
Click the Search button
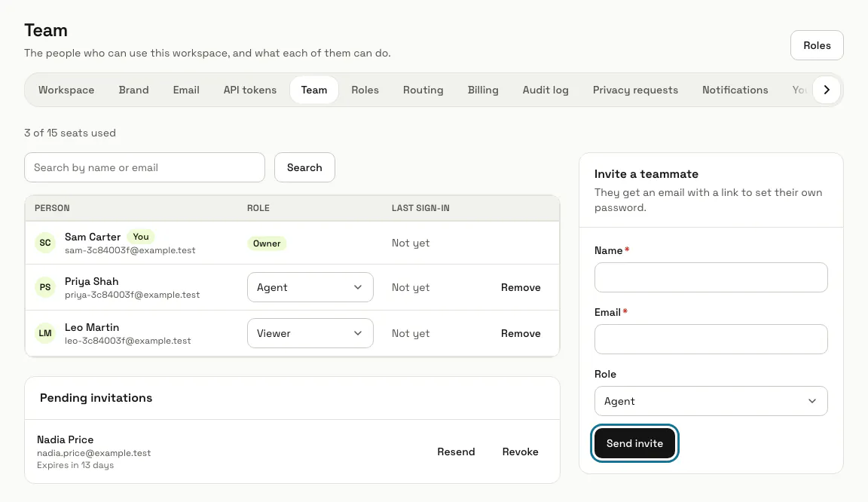304,167
